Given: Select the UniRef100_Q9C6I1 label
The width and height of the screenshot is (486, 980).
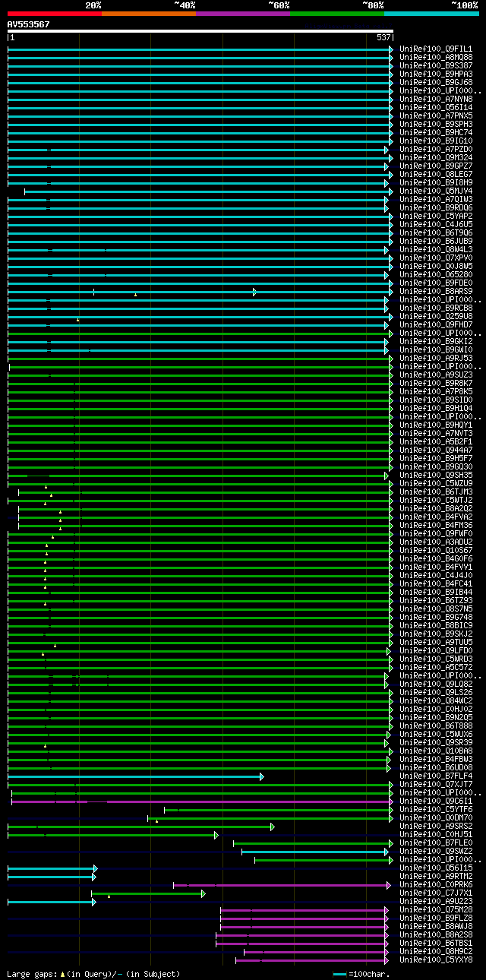Looking at the screenshot, I should coord(436,801).
